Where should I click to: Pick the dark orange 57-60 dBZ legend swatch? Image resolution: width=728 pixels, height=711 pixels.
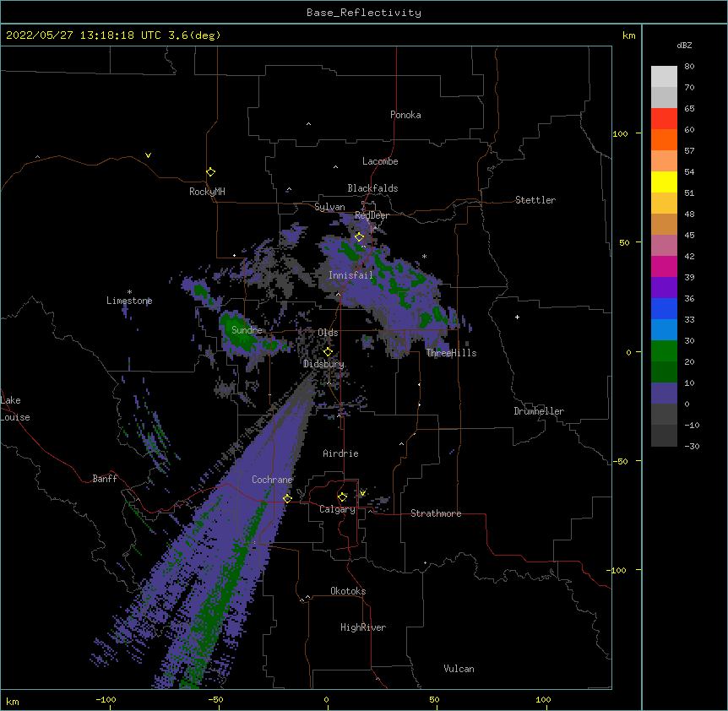[664, 139]
